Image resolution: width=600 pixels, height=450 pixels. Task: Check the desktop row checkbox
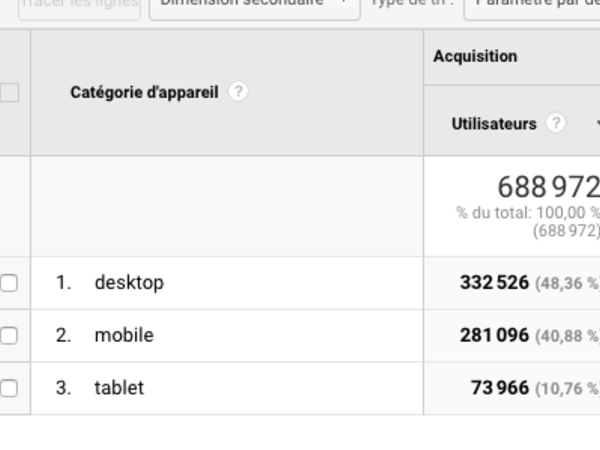pyautogui.click(x=9, y=283)
